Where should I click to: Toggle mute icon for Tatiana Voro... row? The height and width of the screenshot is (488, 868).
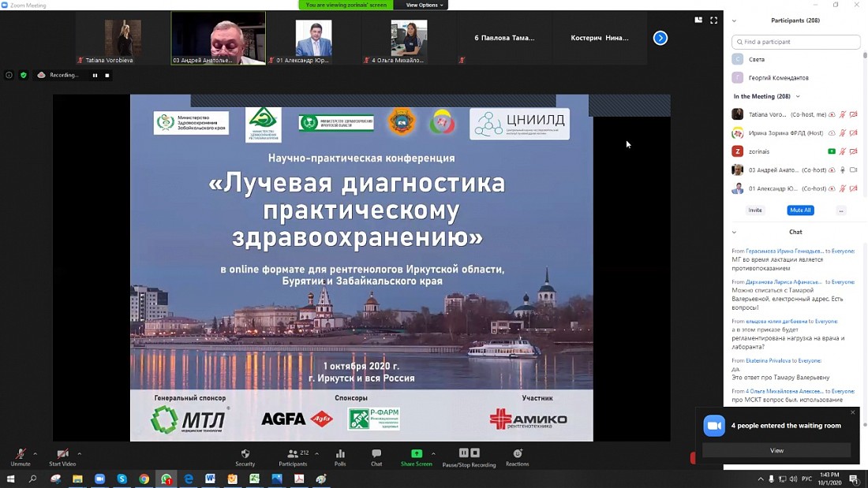843,114
